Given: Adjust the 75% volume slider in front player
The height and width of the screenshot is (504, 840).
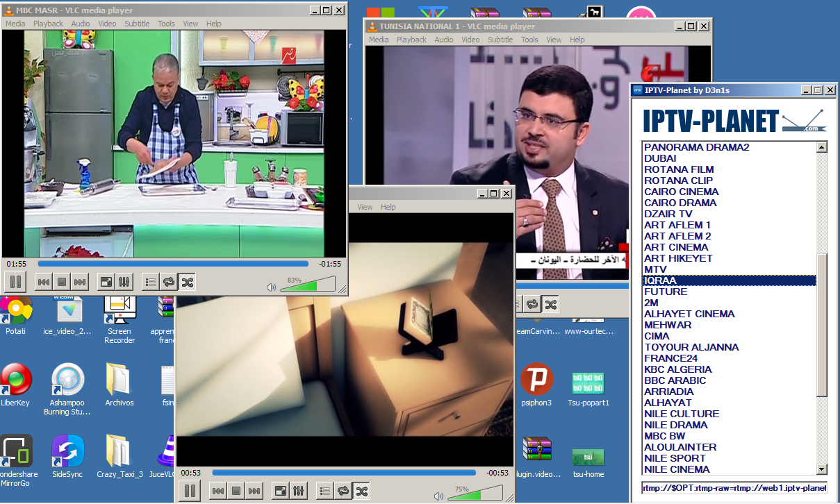Looking at the screenshot, I should tap(475, 493).
